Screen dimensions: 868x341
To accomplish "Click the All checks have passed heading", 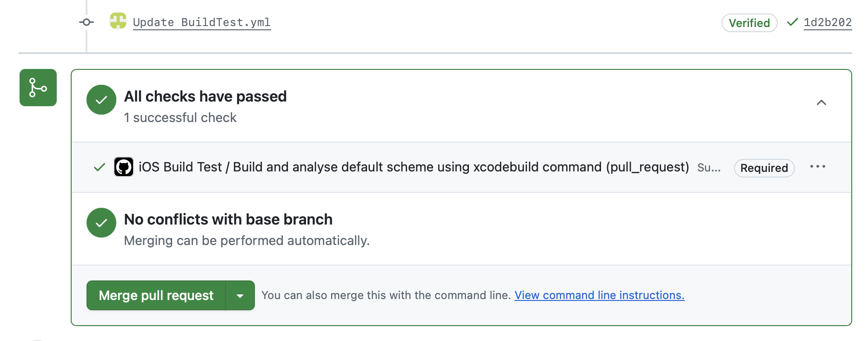I will click(205, 96).
